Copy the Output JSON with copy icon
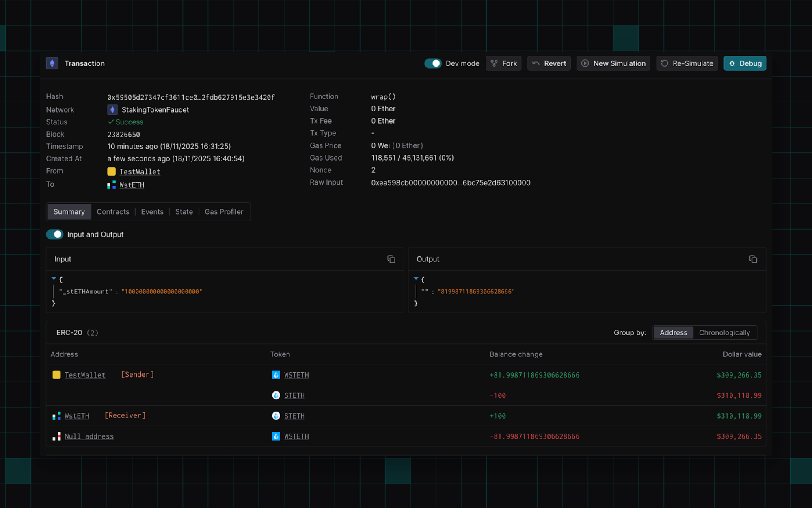 [x=753, y=259]
